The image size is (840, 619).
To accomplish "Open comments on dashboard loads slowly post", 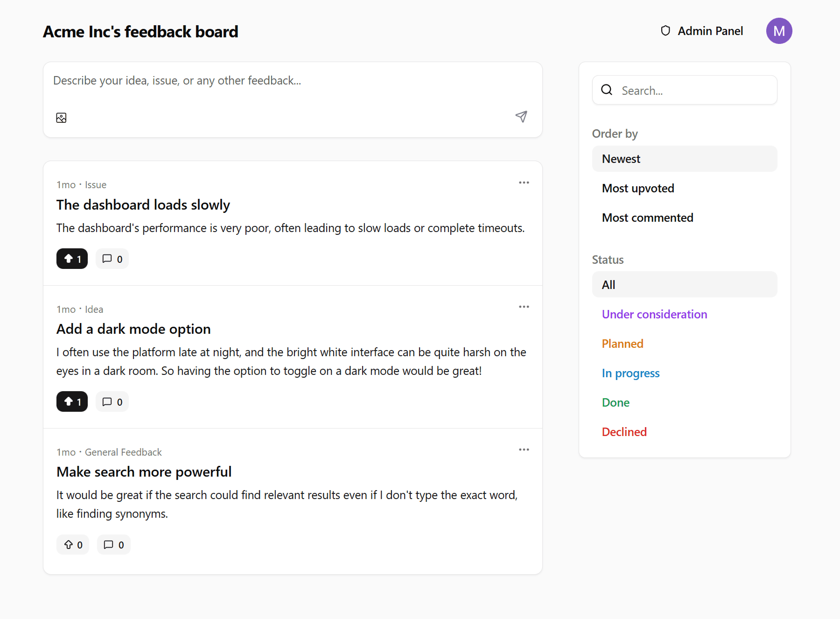I will point(112,259).
